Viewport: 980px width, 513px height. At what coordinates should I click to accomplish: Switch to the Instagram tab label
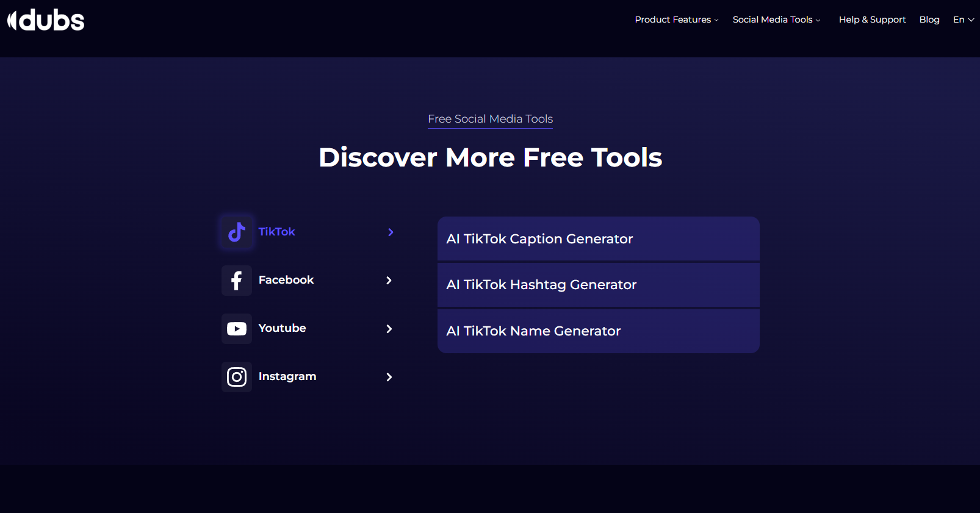pos(287,376)
